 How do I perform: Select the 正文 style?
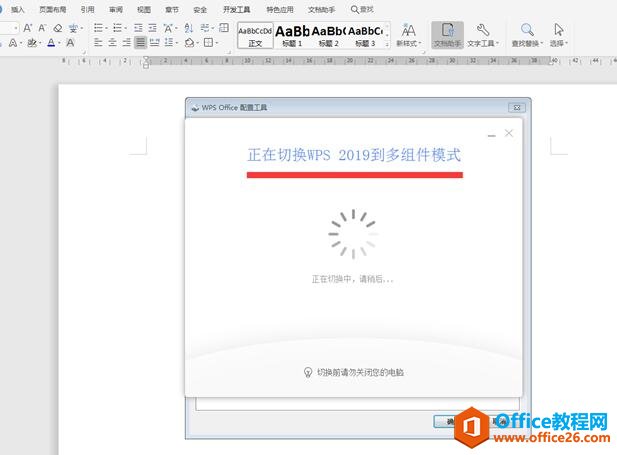coord(255,35)
